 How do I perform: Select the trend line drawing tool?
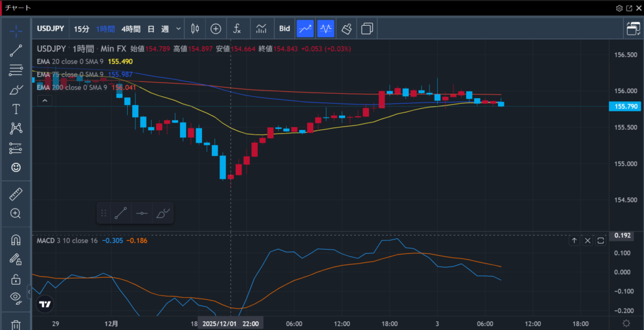(x=16, y=51)
